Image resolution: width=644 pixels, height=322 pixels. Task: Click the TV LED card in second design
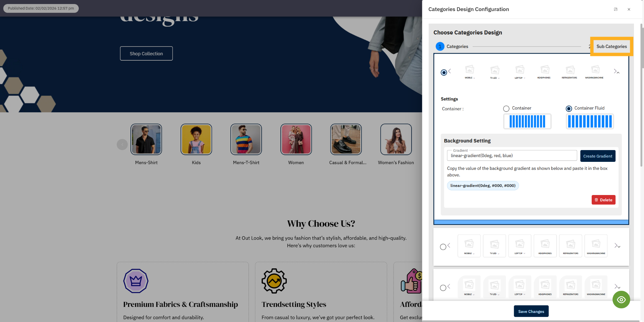[x=494, y=246]
